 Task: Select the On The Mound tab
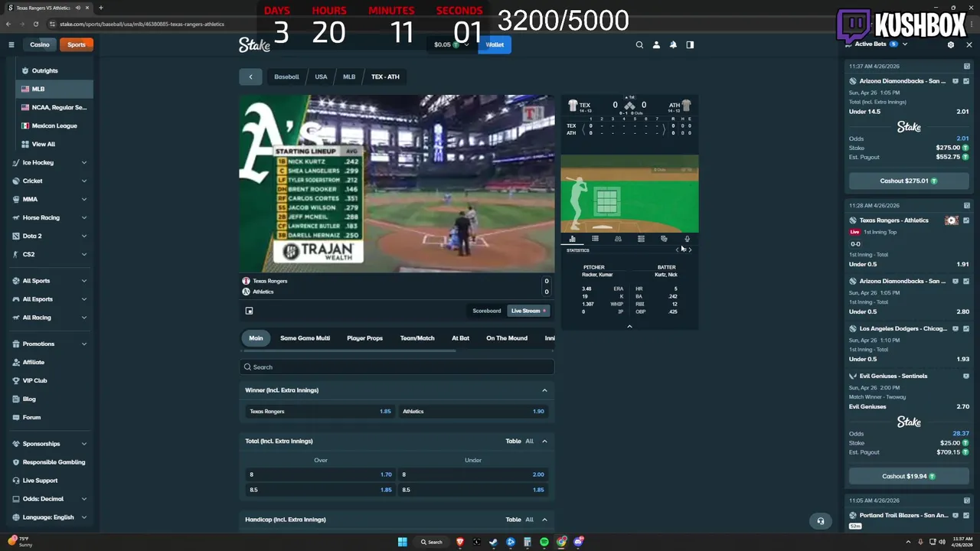507,338
